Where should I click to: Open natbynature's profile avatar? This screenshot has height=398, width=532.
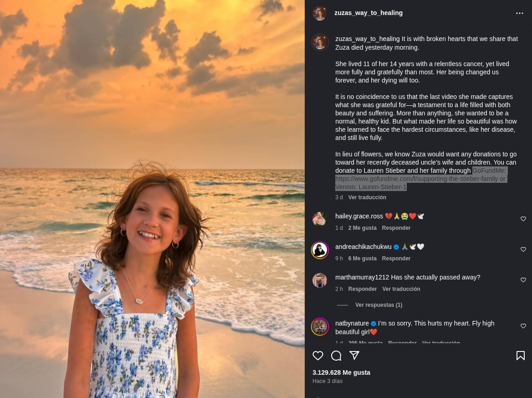coord(320,326)
